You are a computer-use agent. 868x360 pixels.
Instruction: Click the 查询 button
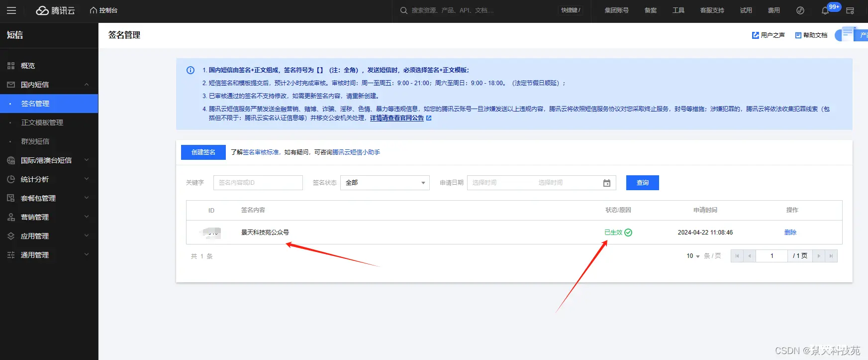(643, 183)
